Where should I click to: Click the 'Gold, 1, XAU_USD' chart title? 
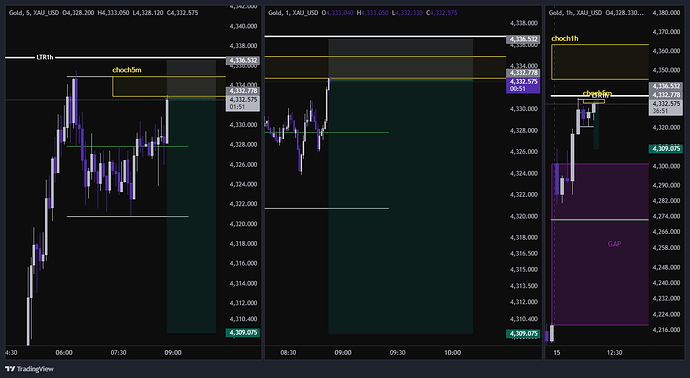293,13
